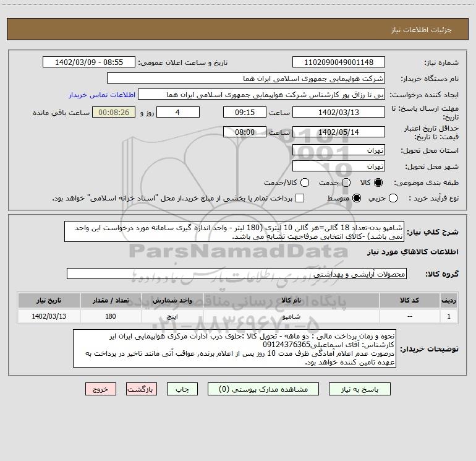Choose متوسط purchase type radio
This screenshot has height=461, width=476.
[x=357, y=199]
